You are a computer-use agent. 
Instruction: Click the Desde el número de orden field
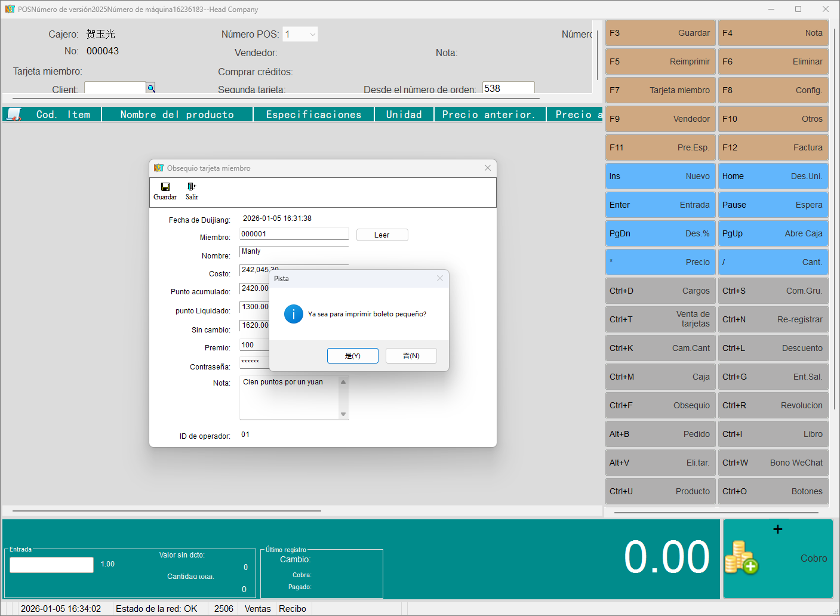[x=508, y=88]
